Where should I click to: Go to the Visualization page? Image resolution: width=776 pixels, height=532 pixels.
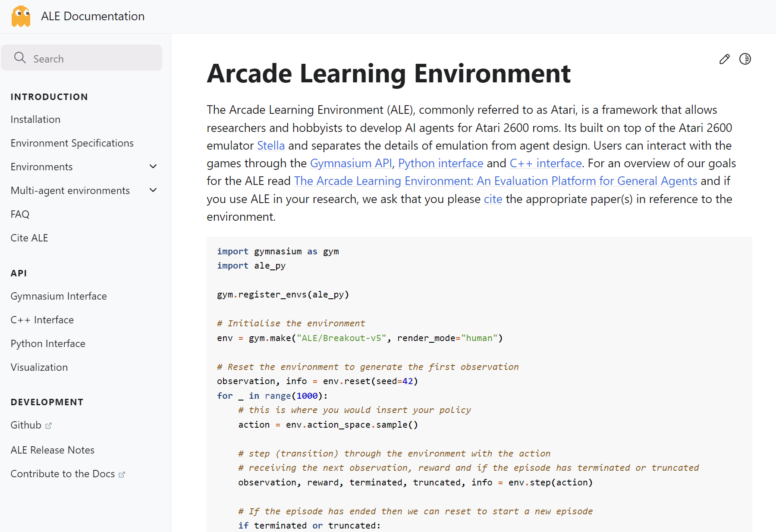[x=39, y=367]
